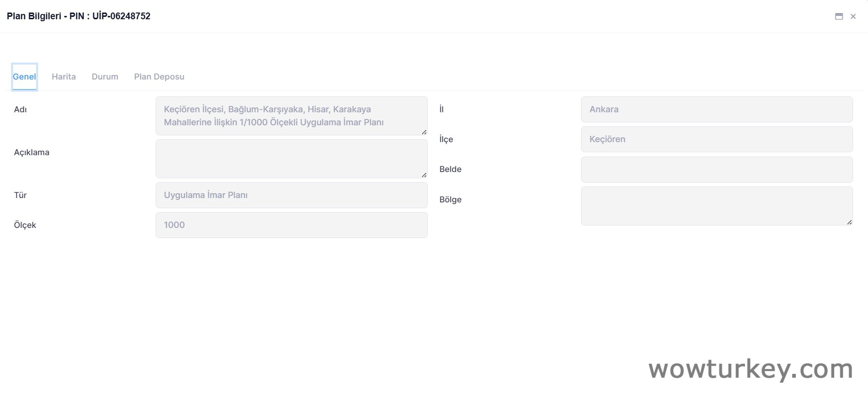Click the Bölge text area resize grip
The image size is (868, 411).
tap(849, 222)
